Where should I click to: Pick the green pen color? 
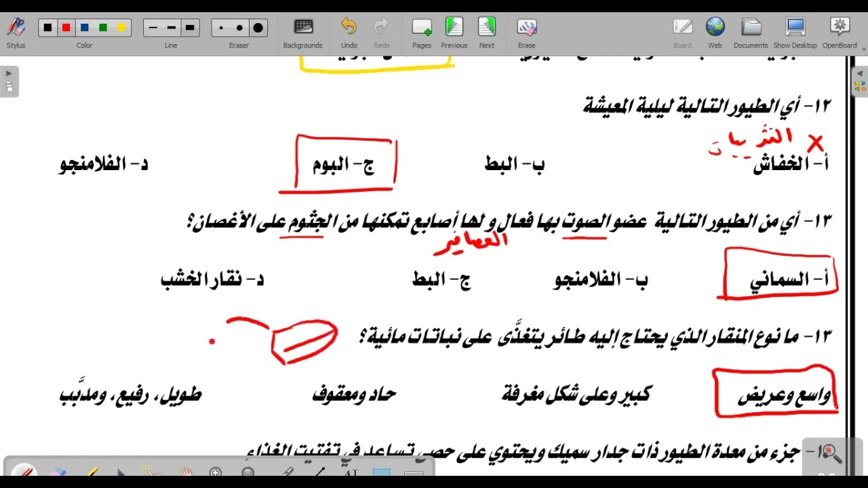pos(103,28)
